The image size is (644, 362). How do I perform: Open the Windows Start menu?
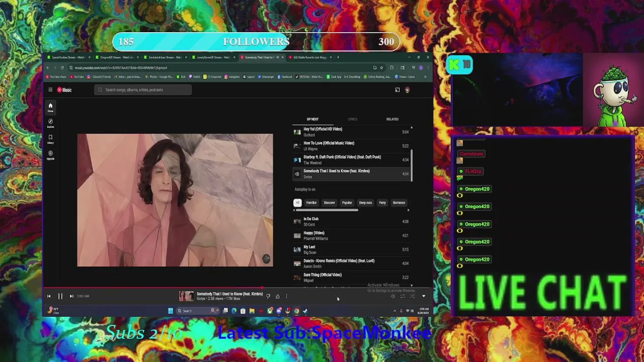[x=171, y=311]
